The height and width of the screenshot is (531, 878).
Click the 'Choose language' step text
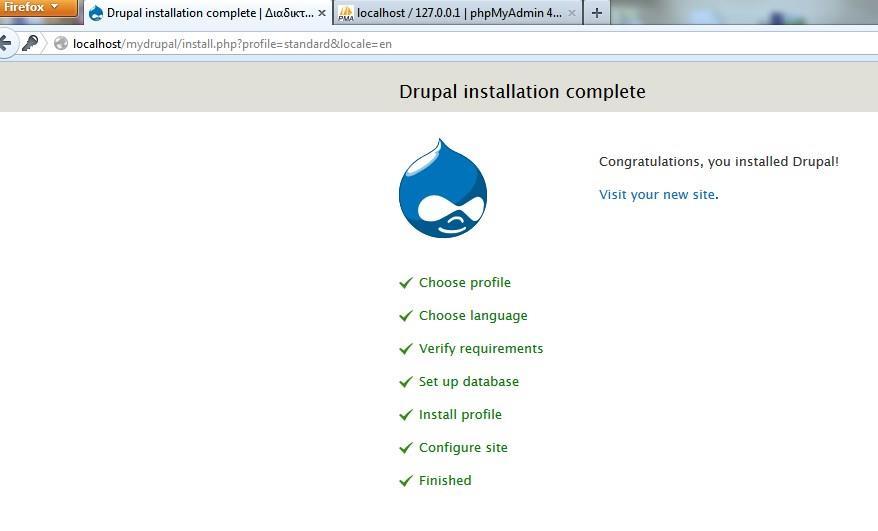point(473,315)
